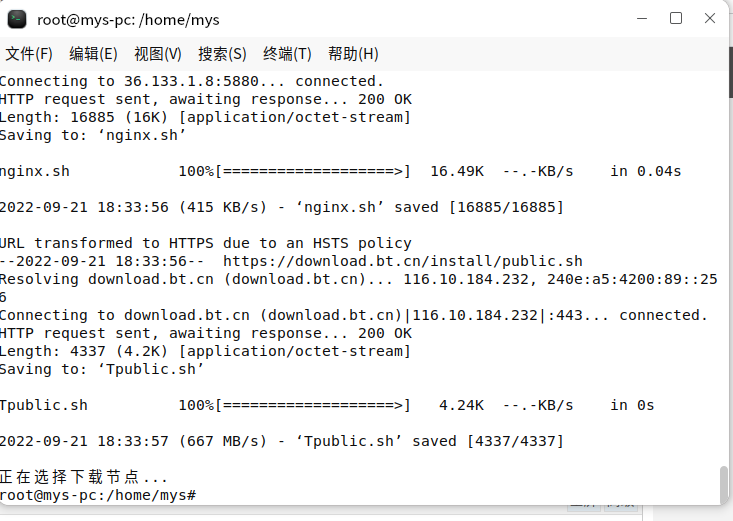Click the 'Tpublic.sh' filename after Saving to
Image resolution: width=733 pixels, height=521 pixels.
click(151, 369)
